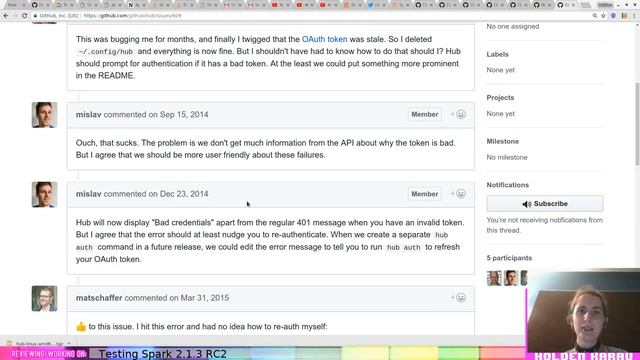Open the zoom magnifier icon in address bar
640x360 pixels.
click(x=595, y=16)
